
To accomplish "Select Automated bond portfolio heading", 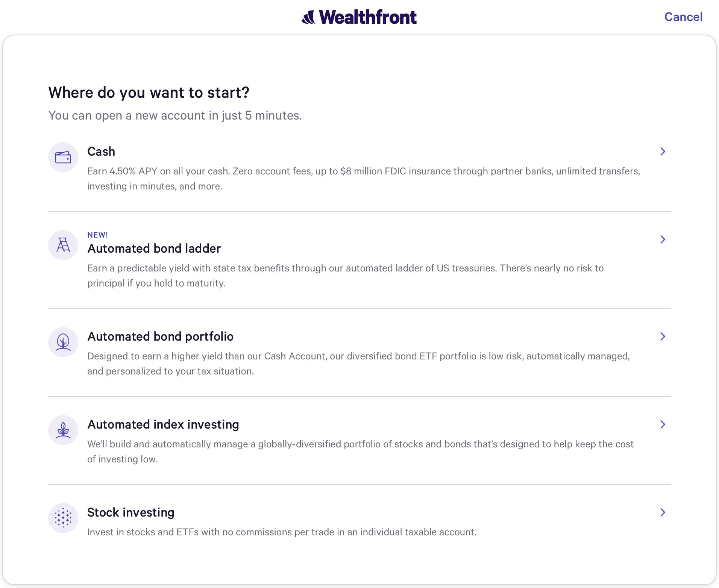I will pyautogui.click(x=160, y=336).
